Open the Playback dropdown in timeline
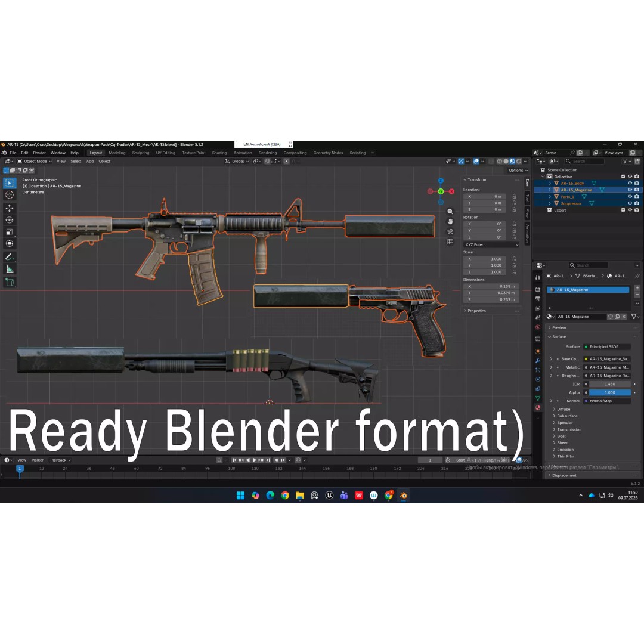The image size is (644, 644). (x=60, y=460)
